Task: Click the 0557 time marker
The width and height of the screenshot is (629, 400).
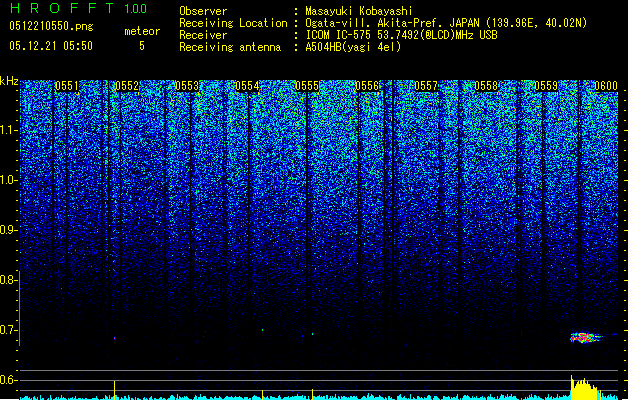Action: click(x=426, y=86)
